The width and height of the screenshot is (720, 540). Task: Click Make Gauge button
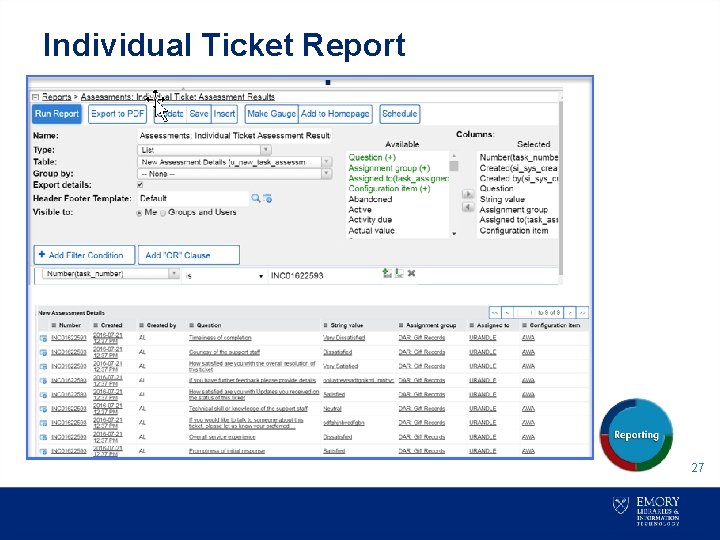271,114
